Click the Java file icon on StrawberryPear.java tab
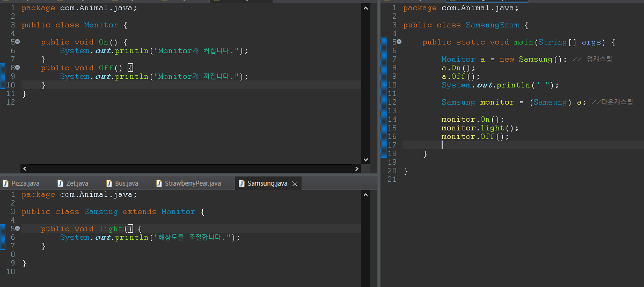 (159, 183)
